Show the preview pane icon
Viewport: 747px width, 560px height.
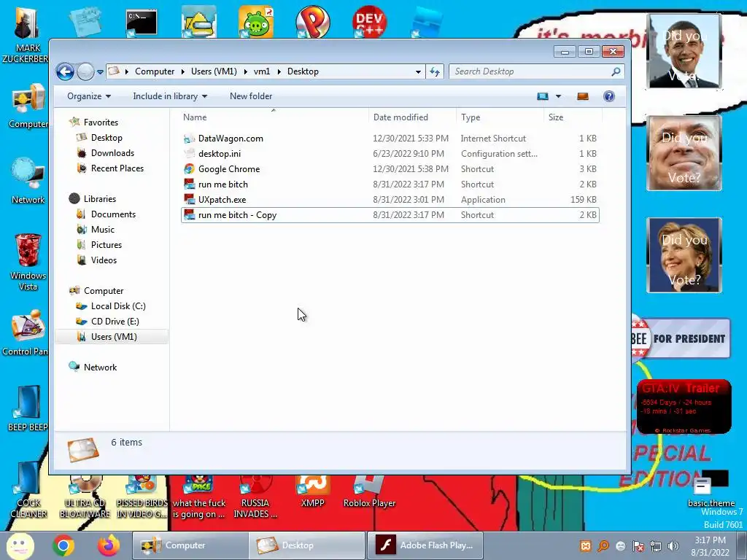(x=583, y=96)
